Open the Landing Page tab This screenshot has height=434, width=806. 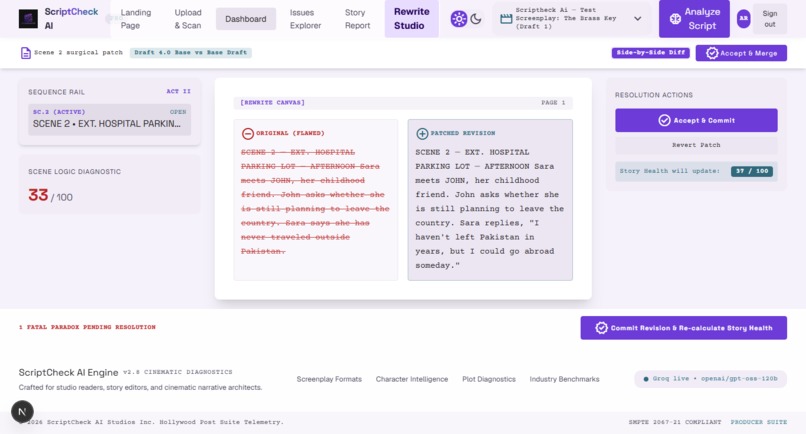(136, 19)
